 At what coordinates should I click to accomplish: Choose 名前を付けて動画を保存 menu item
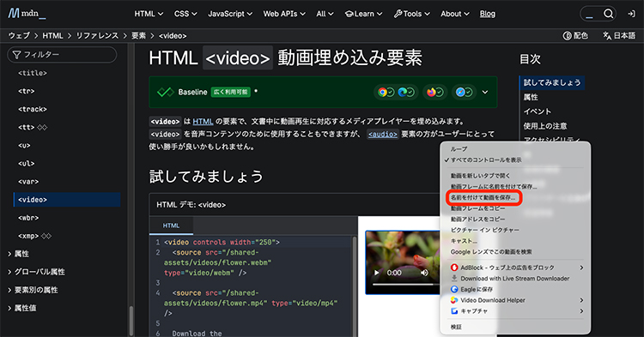pos(483,197)
